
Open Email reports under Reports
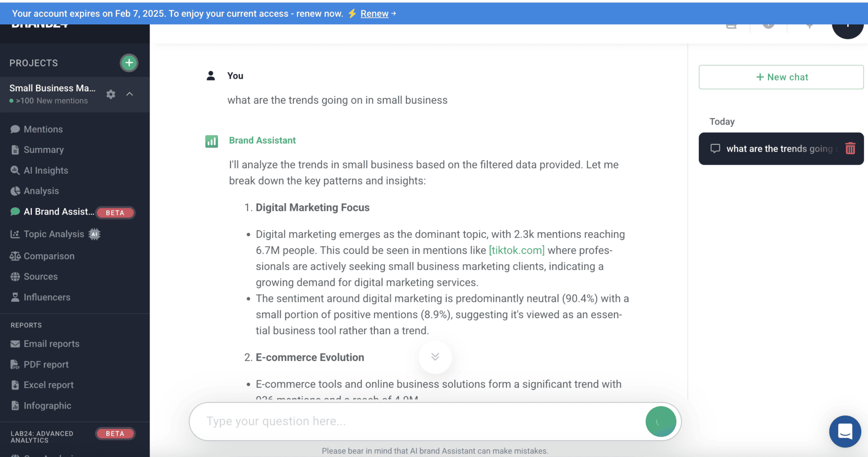tap(51, 344)
